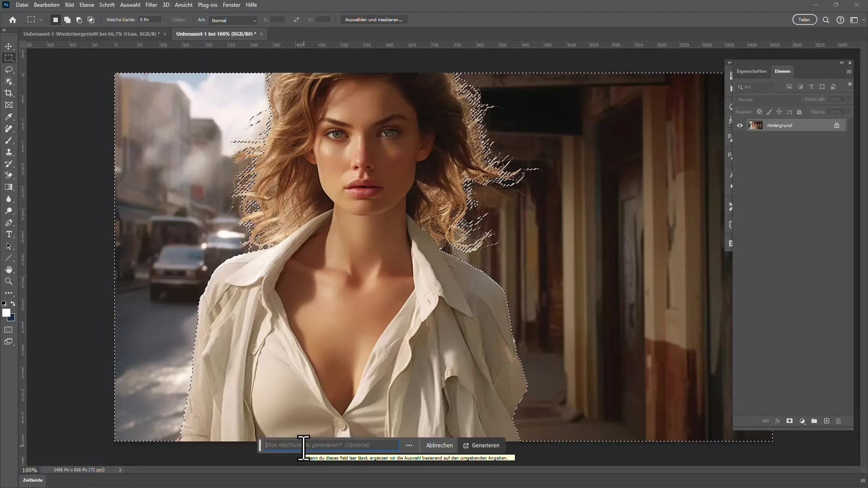This screenshot has width=868, height=488.
Task: Open adjustment layer menu in Layers panel
Action: pos(802,421)
